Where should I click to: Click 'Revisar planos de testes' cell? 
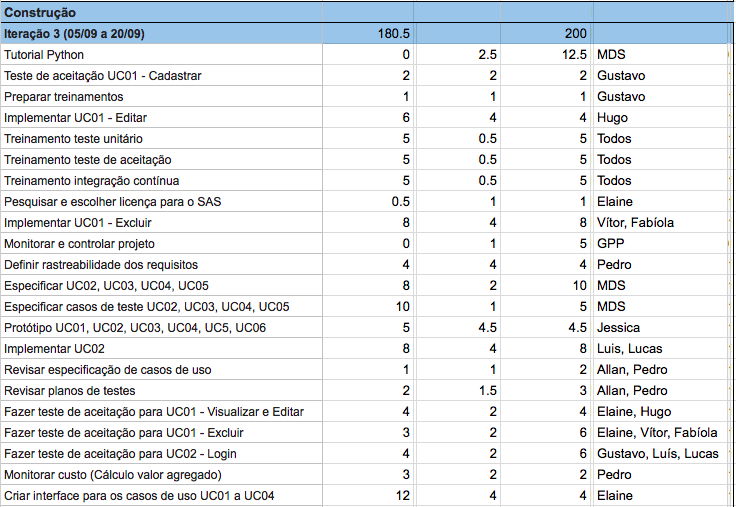pos(161,391)
